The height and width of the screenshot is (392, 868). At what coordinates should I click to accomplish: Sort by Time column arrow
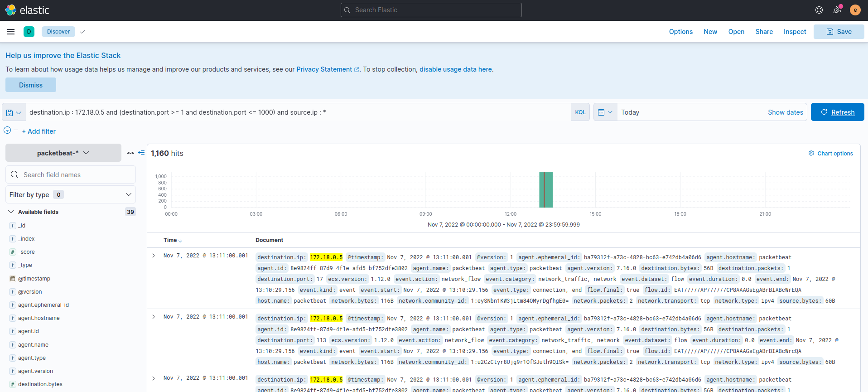(x=180, y=241)
